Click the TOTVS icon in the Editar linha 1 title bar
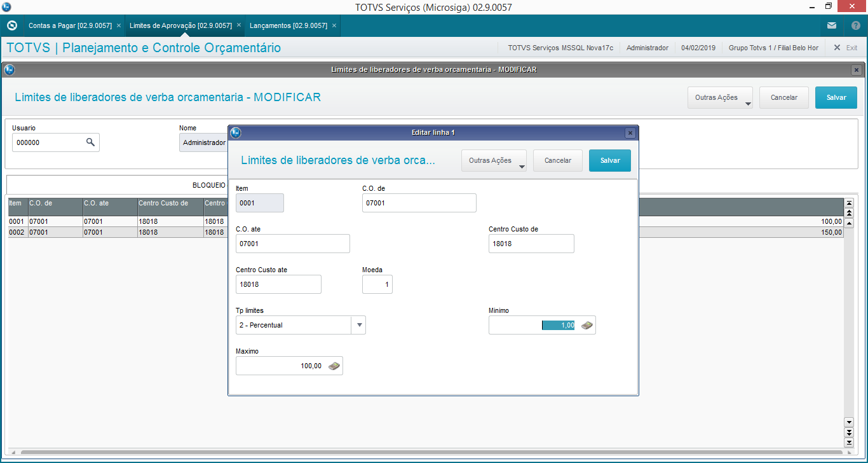This screenshot has height=463, width=868. tap(236, 133)
